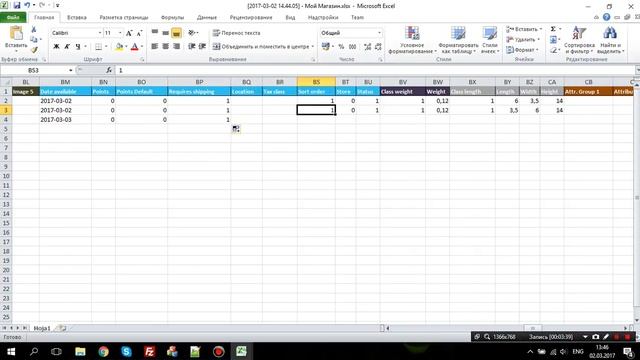Open the fill color dropdown arrow
This screenshot has height=360, width=640.
click(126, 47)
